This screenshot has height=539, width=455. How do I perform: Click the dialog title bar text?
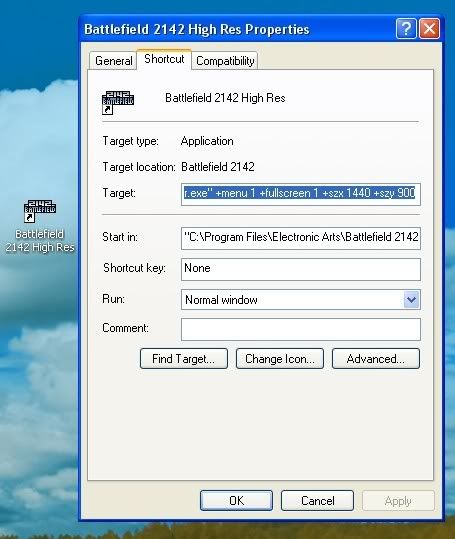click(197, 29)
